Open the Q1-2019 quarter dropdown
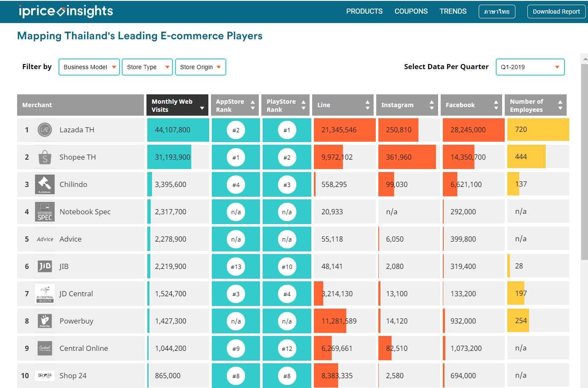588x388 pixels. [530, 67]
